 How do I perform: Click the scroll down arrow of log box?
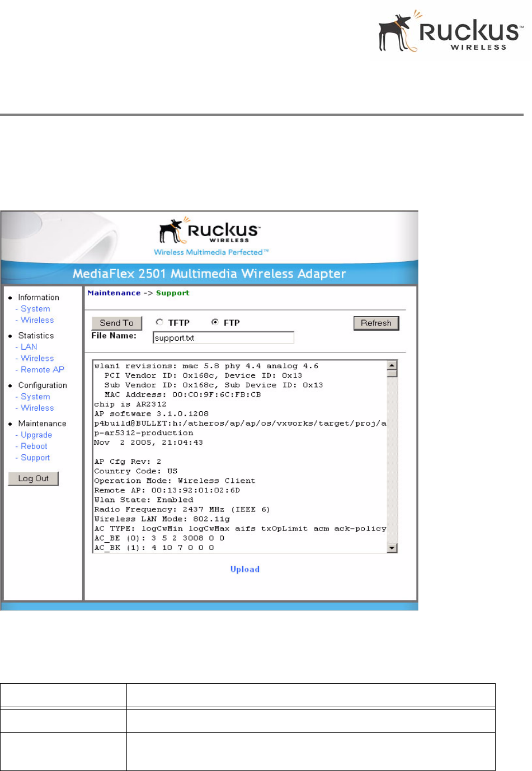click(392, 548)
